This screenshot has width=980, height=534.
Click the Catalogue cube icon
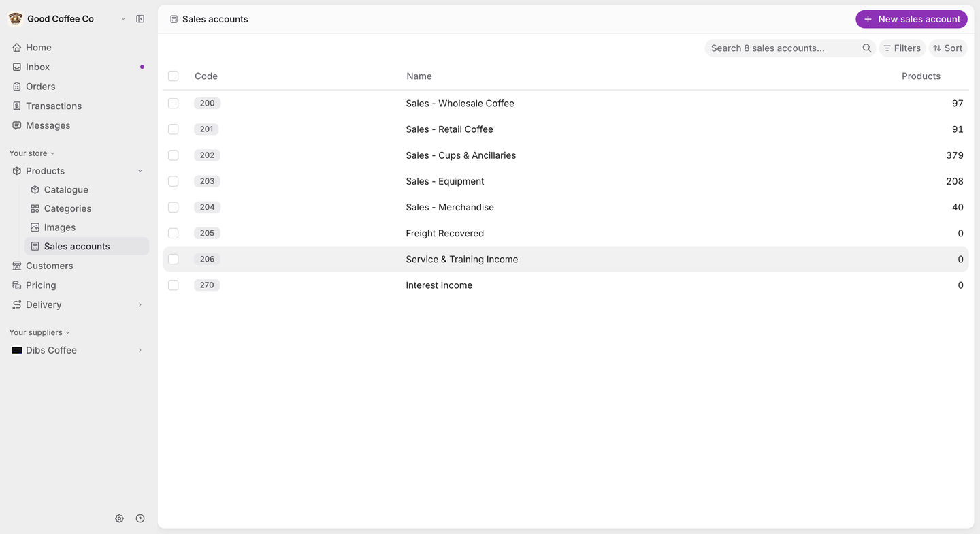(x=35, y=190)
